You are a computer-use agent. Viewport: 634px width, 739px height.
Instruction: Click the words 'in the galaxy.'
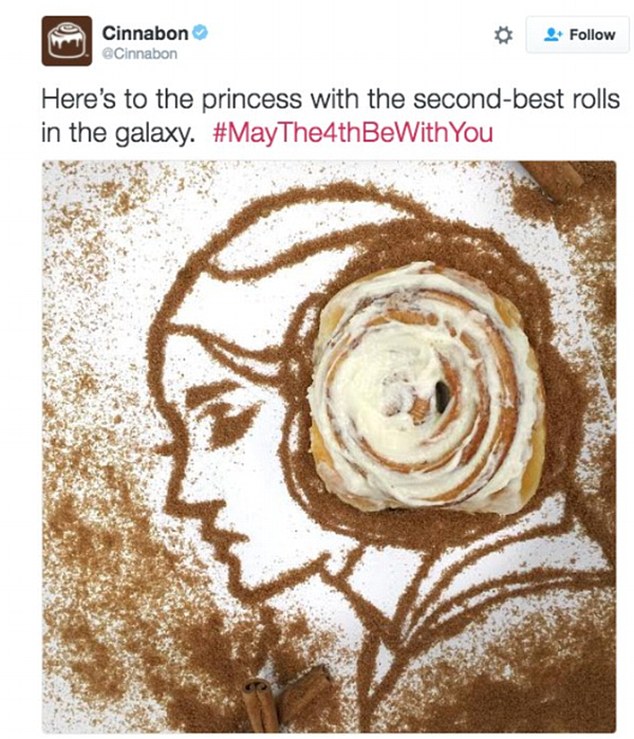[x=117, y=133]
